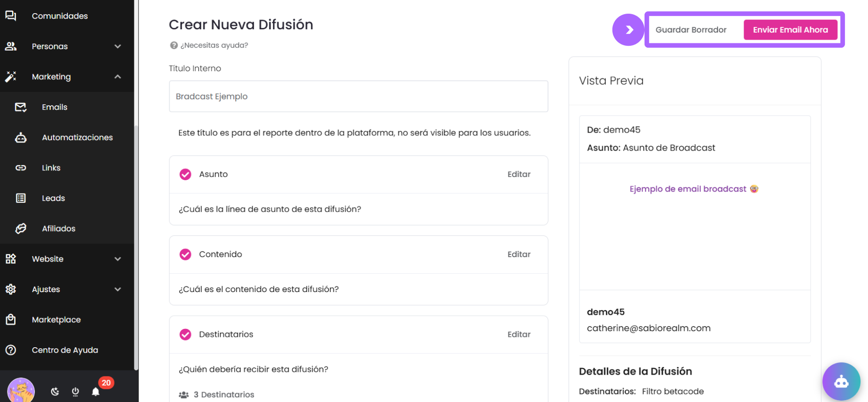Image resolution: width=868 pixels, height=402 pixels.
Task: Click the Destinatarios completed checkmark
Action: [185, 335]
